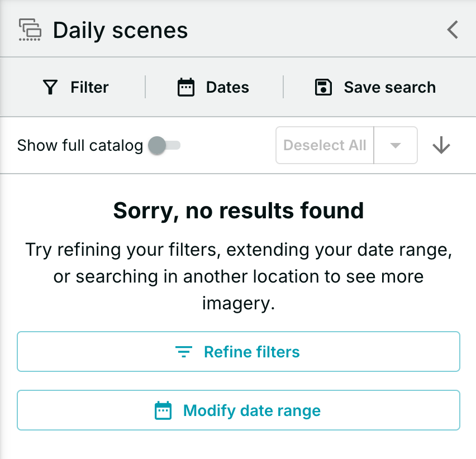Screen dimensions: 476x459
Task: Click the down arrow sort order icon
Action: (x=441, y=145)
